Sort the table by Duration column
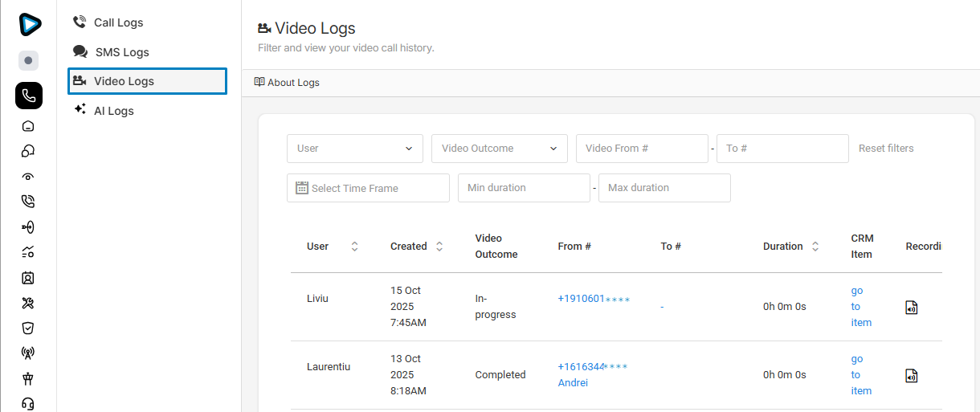The height and width of the screenshot is (412, 980). [815, 247]
